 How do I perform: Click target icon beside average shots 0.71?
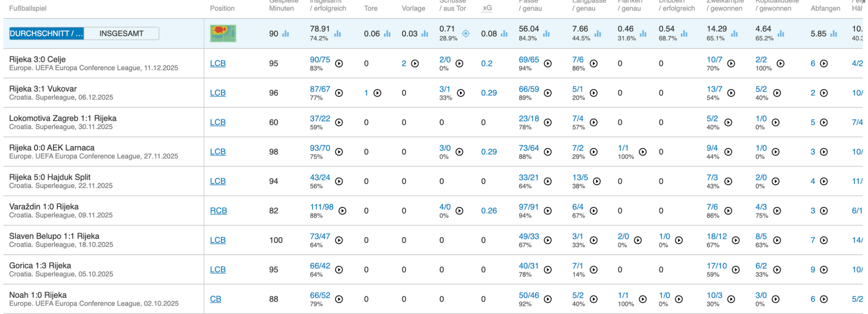tap(466, 34)
